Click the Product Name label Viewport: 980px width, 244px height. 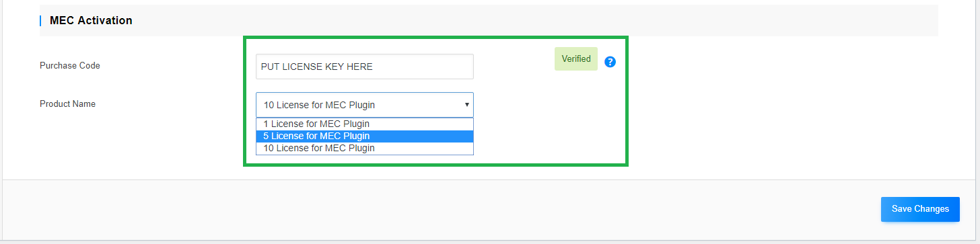point(67,104)
